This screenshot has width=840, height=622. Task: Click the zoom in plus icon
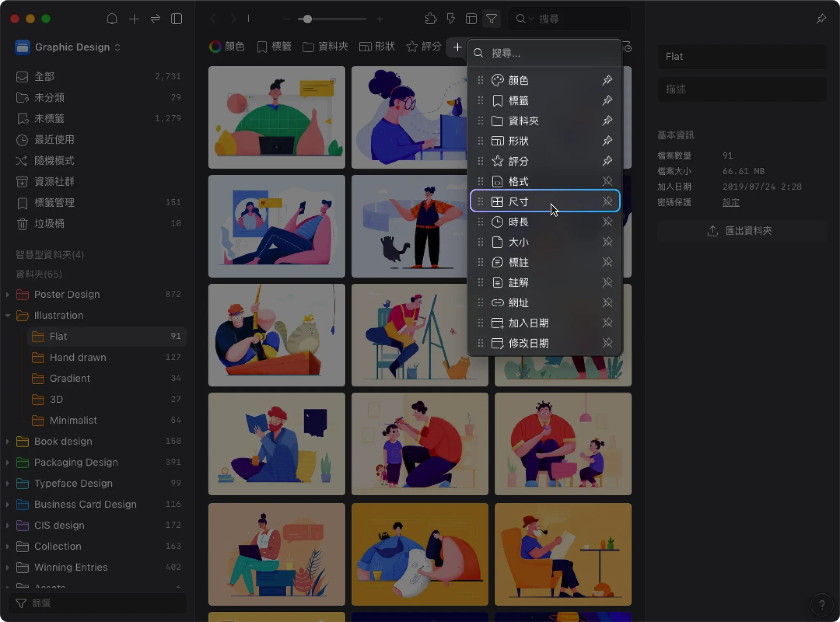(380, 19)
